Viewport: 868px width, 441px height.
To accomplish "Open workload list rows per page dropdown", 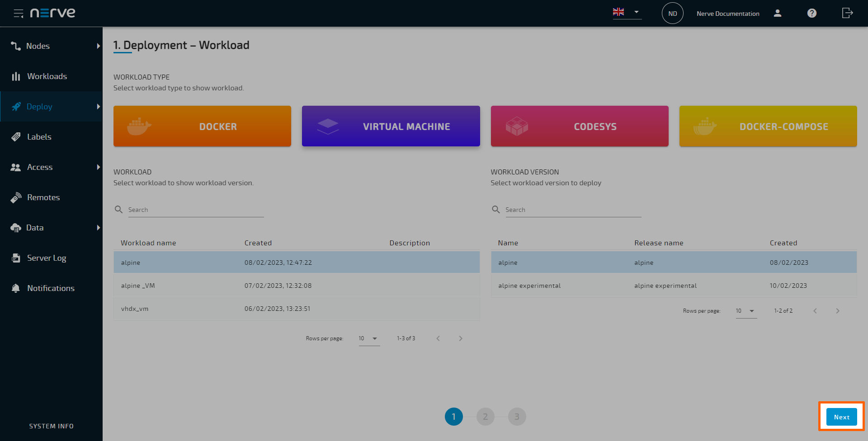I will [369, 338].
